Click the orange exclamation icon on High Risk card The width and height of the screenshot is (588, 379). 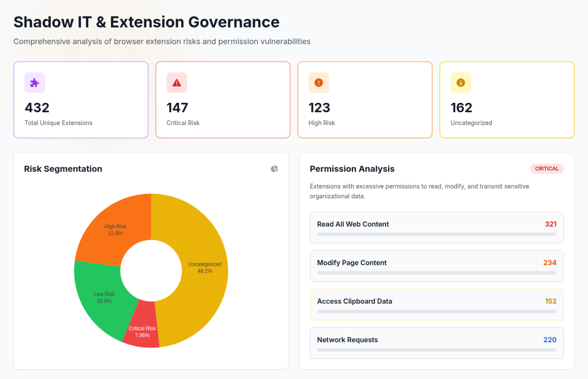(x=318, y=83)
